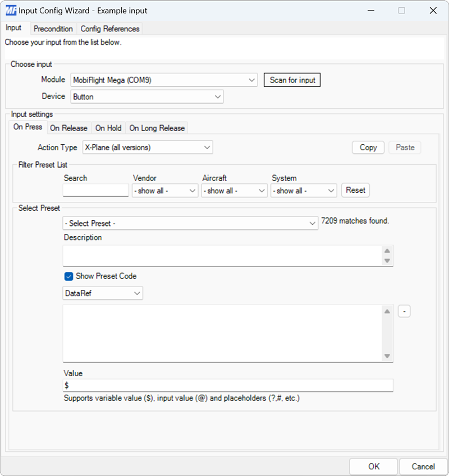Uncheck the Show Preset Code checkbox
Screen dimensions: 449x476
[x=68, y=276]
